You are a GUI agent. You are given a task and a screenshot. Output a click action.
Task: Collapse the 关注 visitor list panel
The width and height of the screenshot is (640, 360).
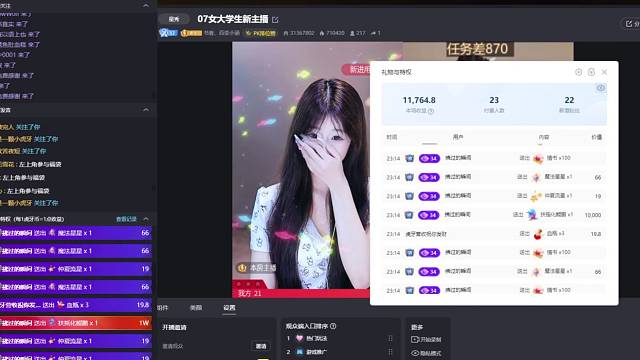(x=146, y=6)
